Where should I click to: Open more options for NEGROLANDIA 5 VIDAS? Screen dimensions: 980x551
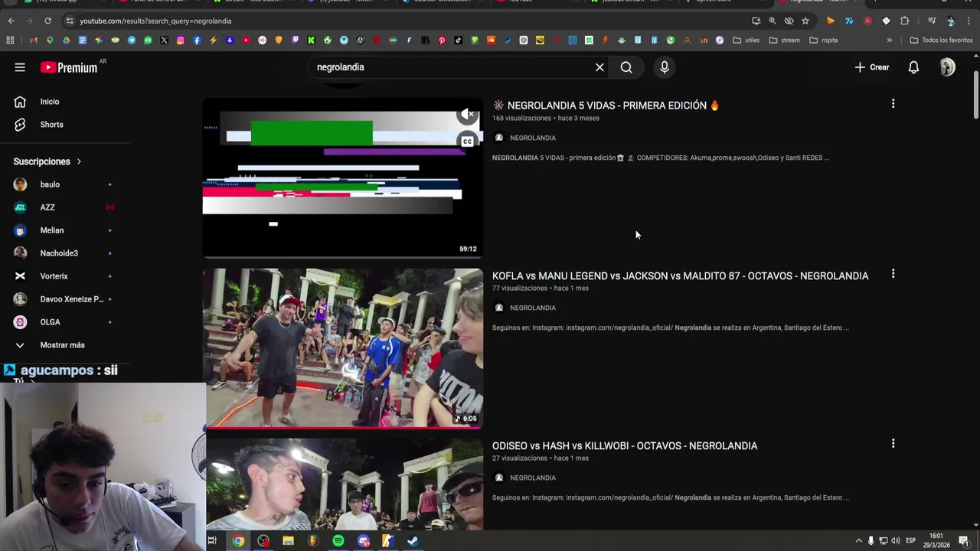coord(893,103)
